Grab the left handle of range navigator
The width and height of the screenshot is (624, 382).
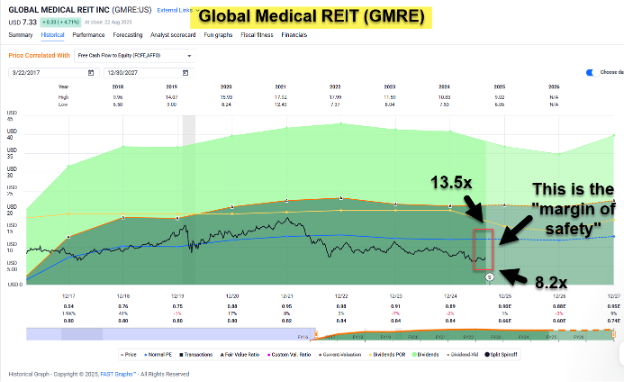316,335
